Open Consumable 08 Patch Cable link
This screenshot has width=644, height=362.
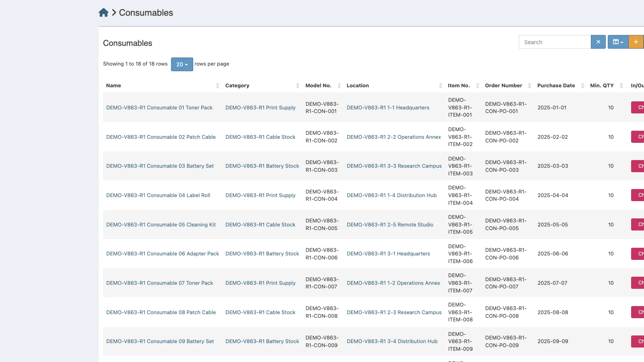(x=161, y=312)
